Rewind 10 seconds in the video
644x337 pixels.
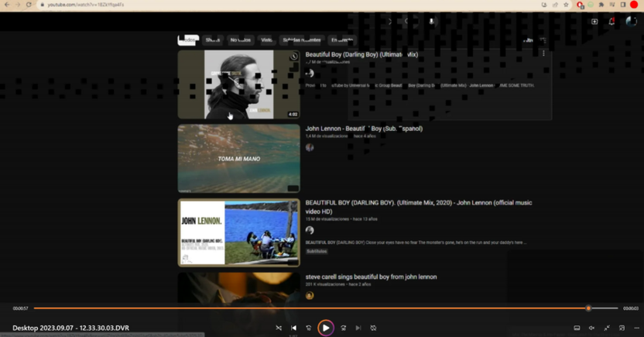tap(309, 328)
